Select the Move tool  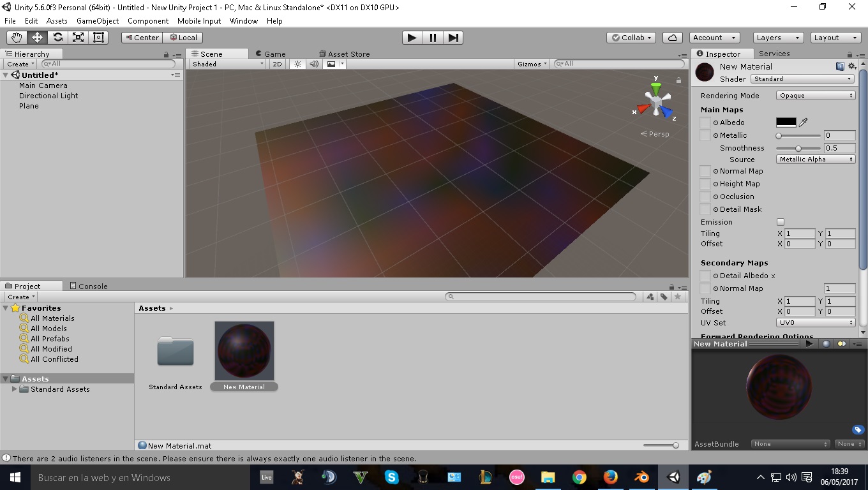[37, 38]
